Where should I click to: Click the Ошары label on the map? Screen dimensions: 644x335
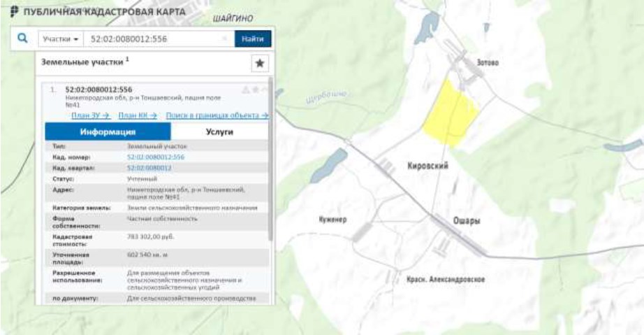pyautogui.click(x=467, y=221)
